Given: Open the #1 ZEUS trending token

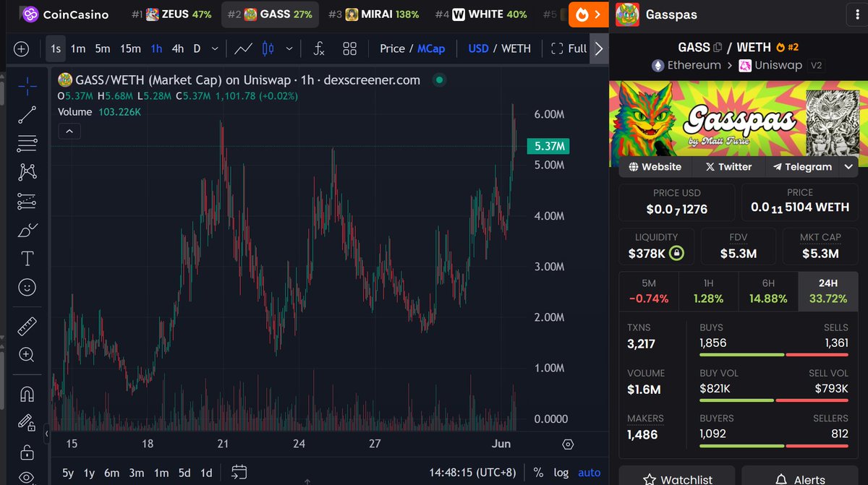Looking at the screenshot, I should click(171, 14).
